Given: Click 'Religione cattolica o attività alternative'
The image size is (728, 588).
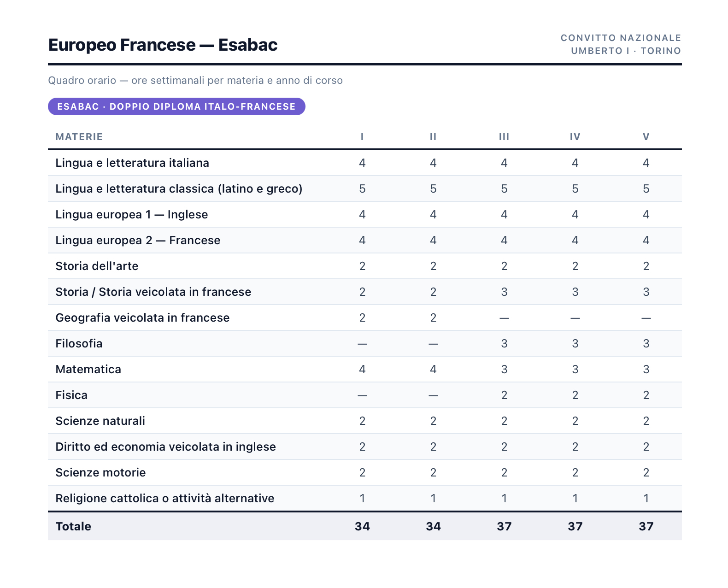Looking at the screenshot, I should tap(165, 498).
